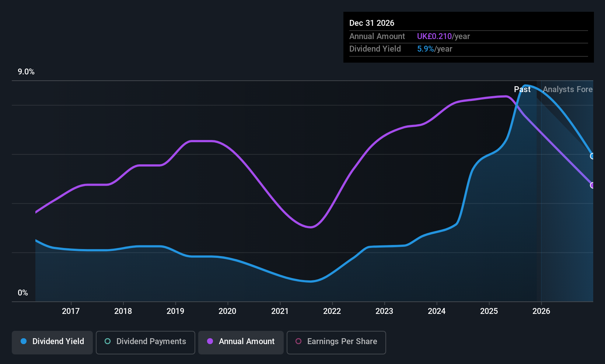Click the teal Dividend Payments circle icon
The height and width of the screenshot is (364, 605).
(107, 342)
